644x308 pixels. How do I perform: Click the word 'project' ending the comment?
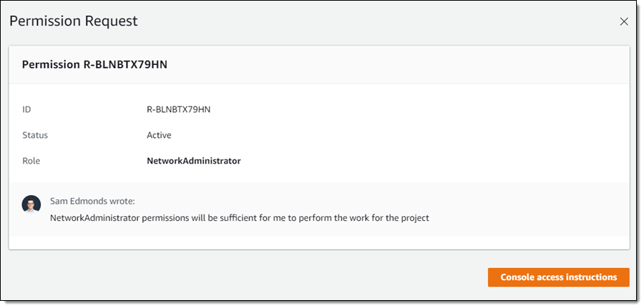(x=413, y=218)
